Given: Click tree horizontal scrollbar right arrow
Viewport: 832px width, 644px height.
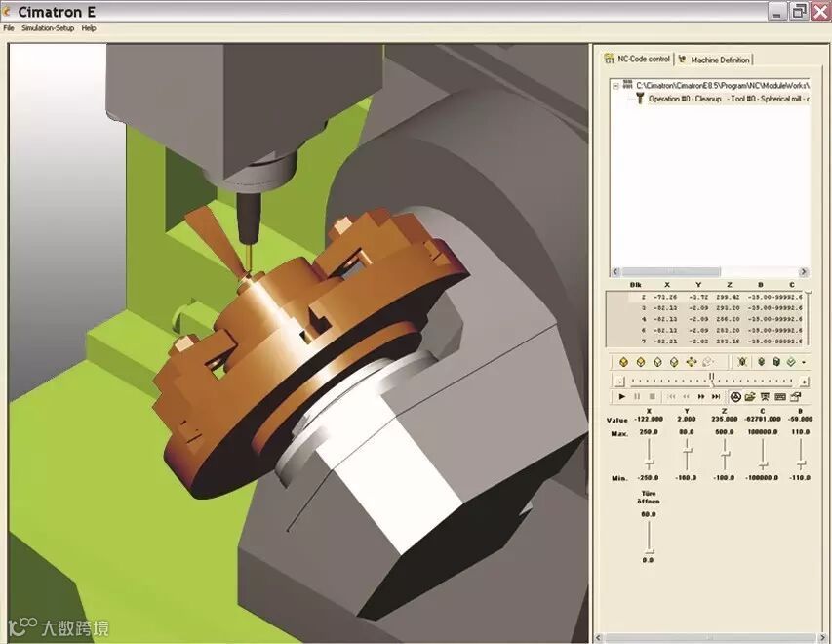Looking at the screenshot, I should (804, 272).
